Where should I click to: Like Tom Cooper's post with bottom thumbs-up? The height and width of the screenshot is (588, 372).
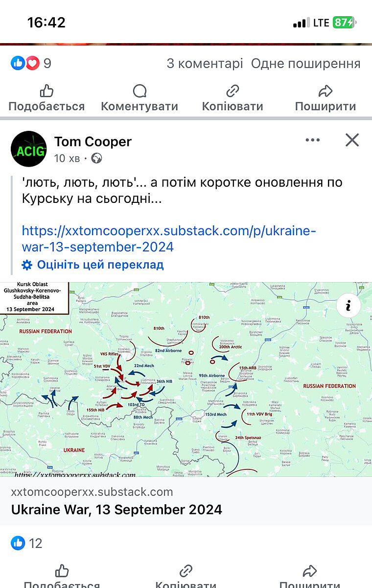point(62,571)
